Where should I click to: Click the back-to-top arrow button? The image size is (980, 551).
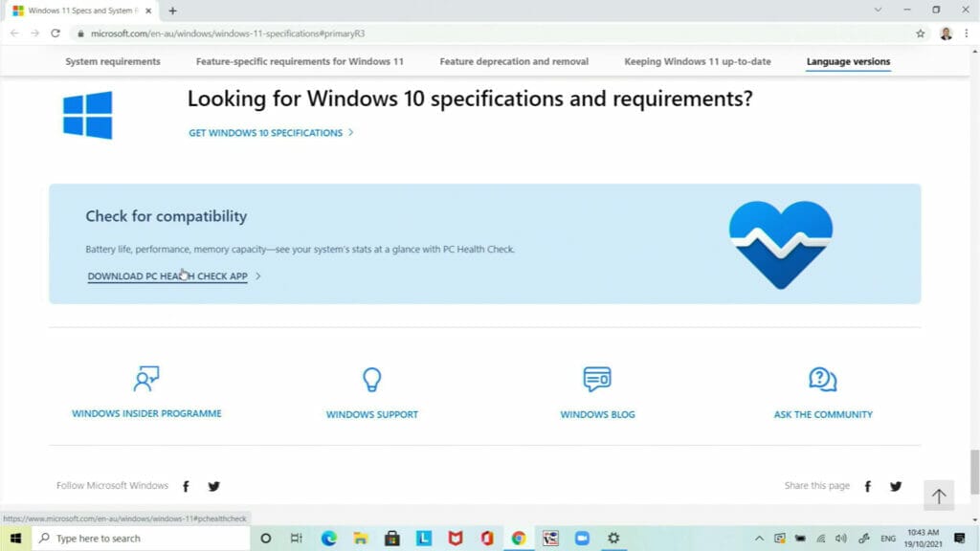tap(939, 496)
